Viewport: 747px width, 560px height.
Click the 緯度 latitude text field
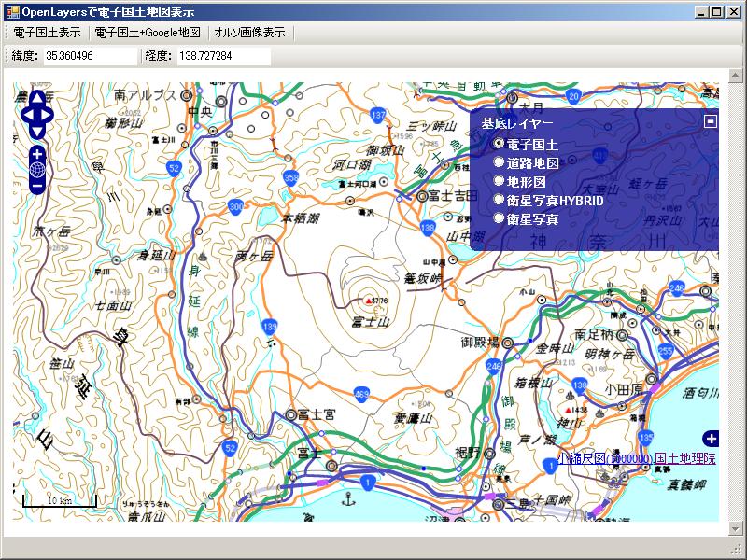pos(90,57)
